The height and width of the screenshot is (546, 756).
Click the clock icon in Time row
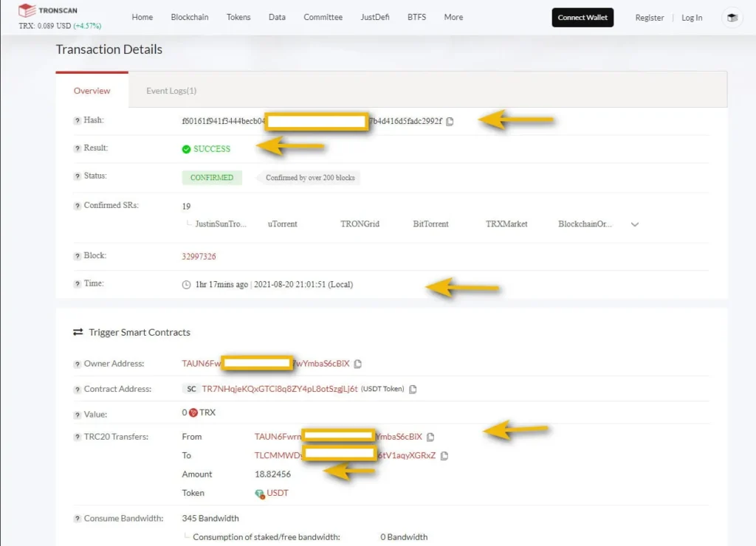click(x=186, y=285)
